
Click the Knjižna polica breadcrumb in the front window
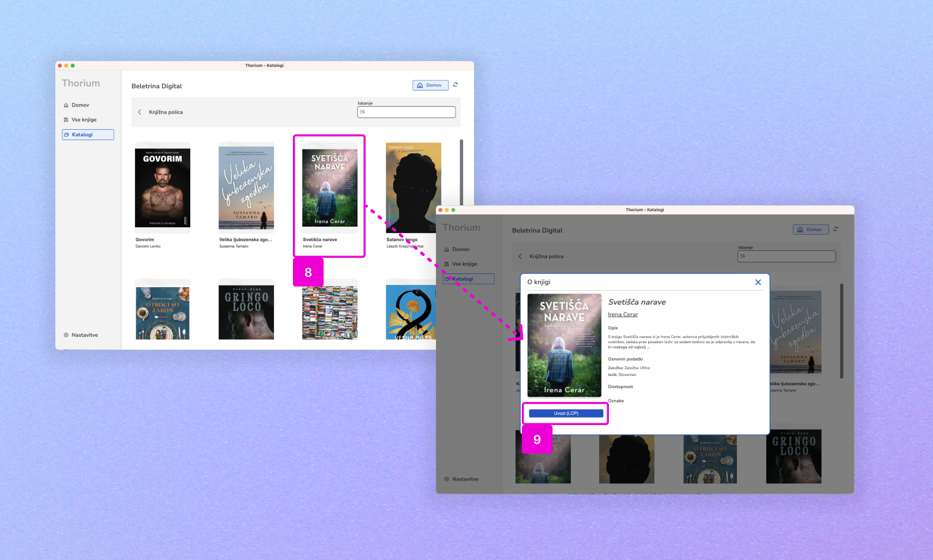547,256
